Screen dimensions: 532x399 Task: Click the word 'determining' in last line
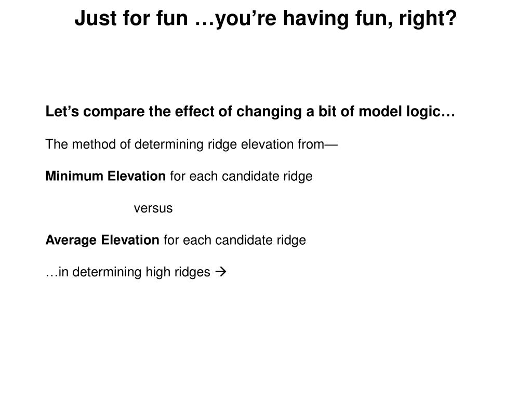pyautogui.click(x=107, y=272)
